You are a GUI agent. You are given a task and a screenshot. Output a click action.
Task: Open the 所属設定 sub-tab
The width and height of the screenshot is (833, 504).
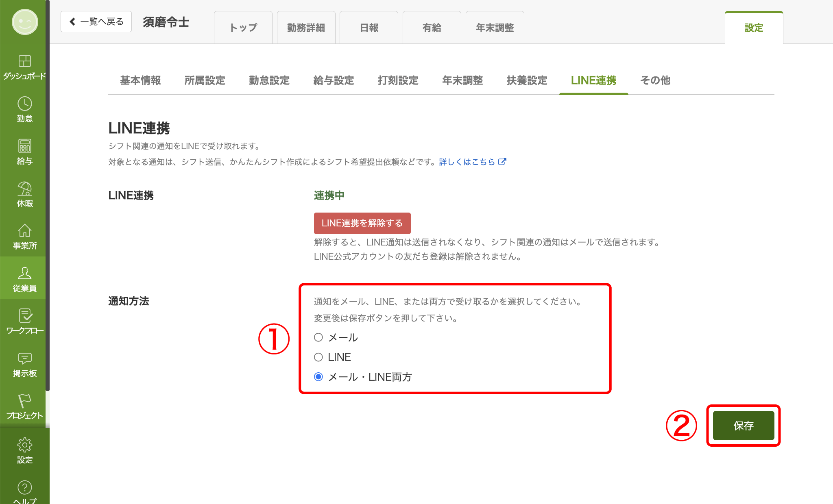pyautogui.click(x=205, y=80)
